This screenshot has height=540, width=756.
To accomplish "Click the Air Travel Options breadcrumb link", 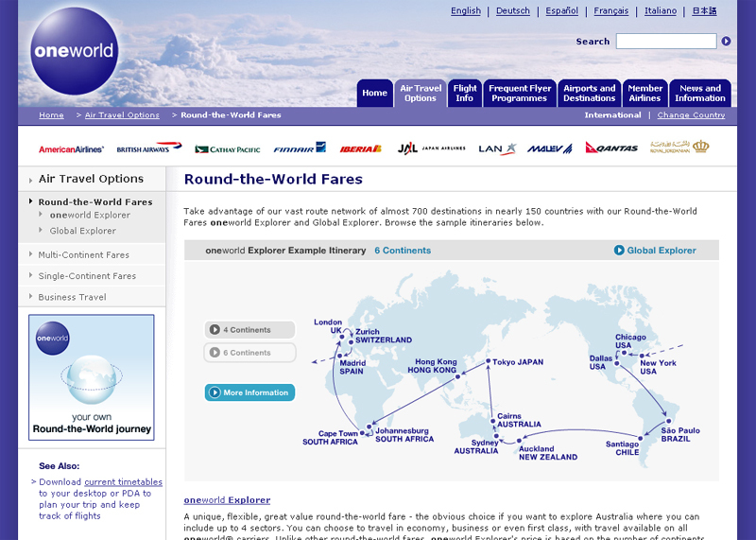I will click(122, 115).
